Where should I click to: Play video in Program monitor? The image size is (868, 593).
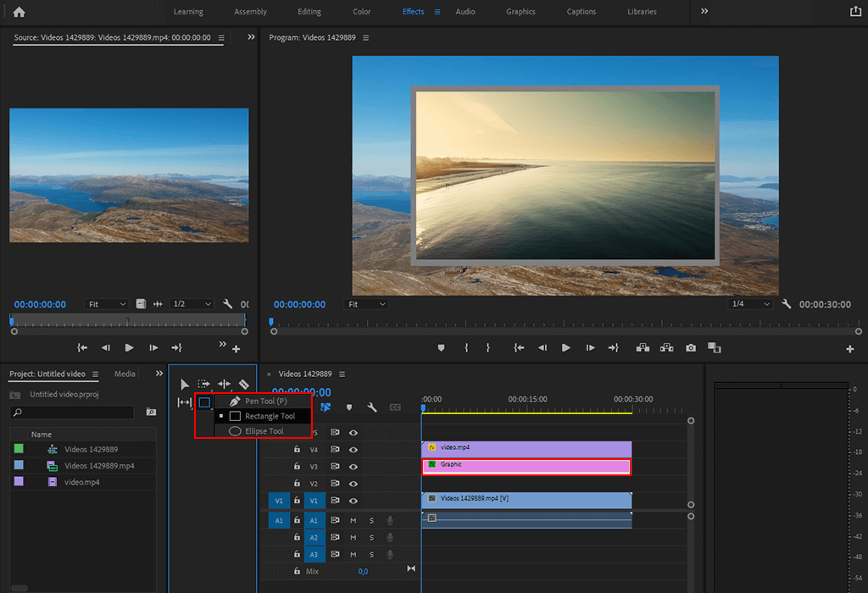(x=565, y=347)
